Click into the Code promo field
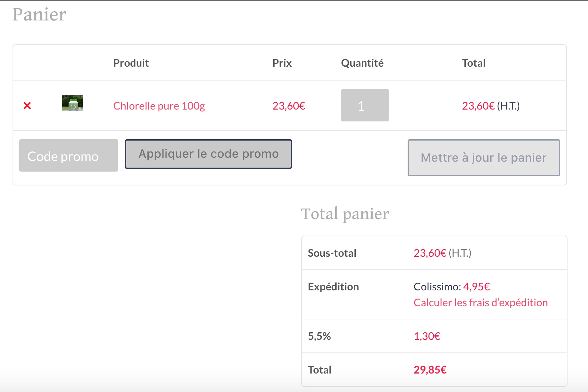Screen dimensions: 588x392 [69, 156]
